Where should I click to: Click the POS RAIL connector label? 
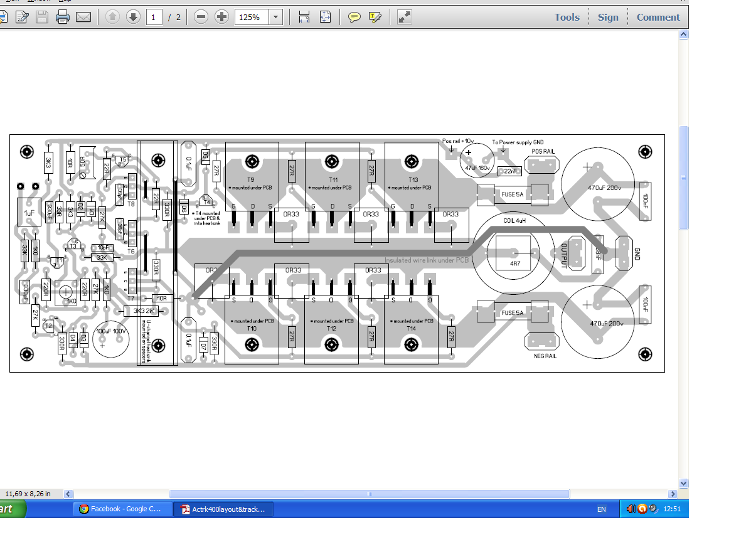(x=543, y=152)
